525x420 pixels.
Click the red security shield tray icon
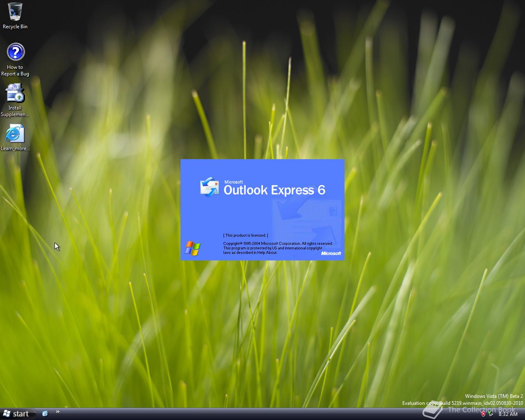tap(483, 414)
